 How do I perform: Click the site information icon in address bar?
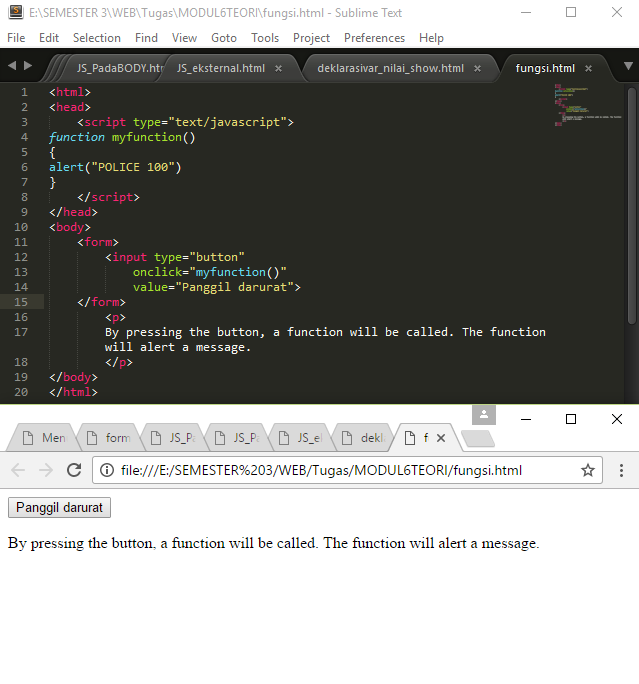107,470
